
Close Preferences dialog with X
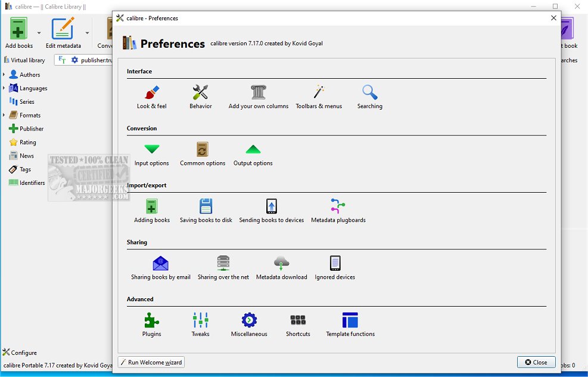click(553, 18)
